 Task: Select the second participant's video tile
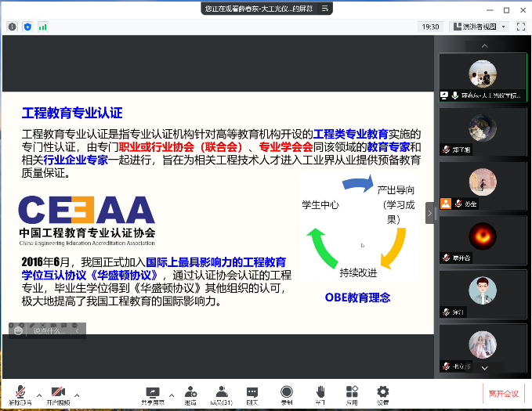click(x=483, y=132)
